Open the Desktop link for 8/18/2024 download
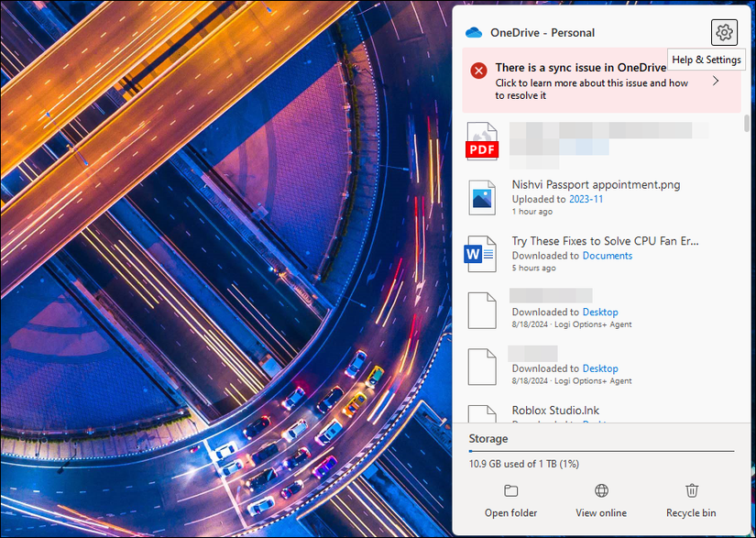 (600, 312)
